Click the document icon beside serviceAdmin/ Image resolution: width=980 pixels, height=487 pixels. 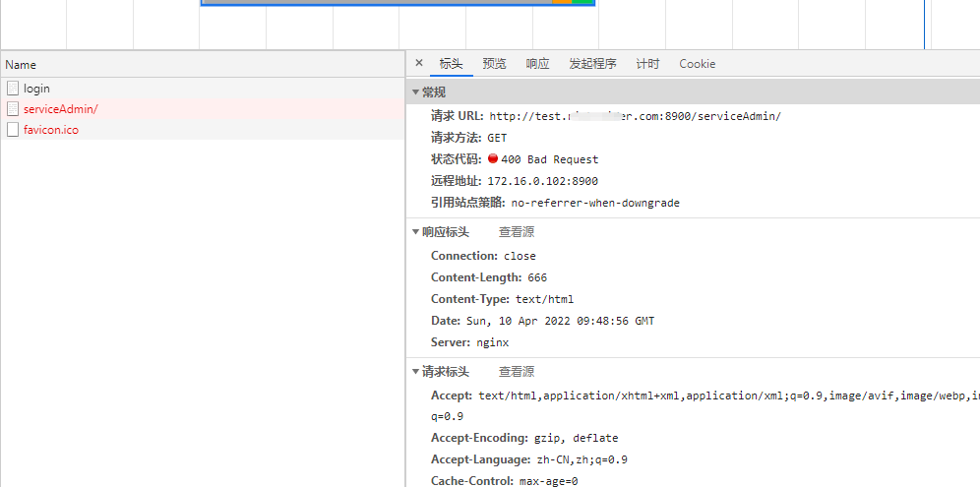point(13,109)
